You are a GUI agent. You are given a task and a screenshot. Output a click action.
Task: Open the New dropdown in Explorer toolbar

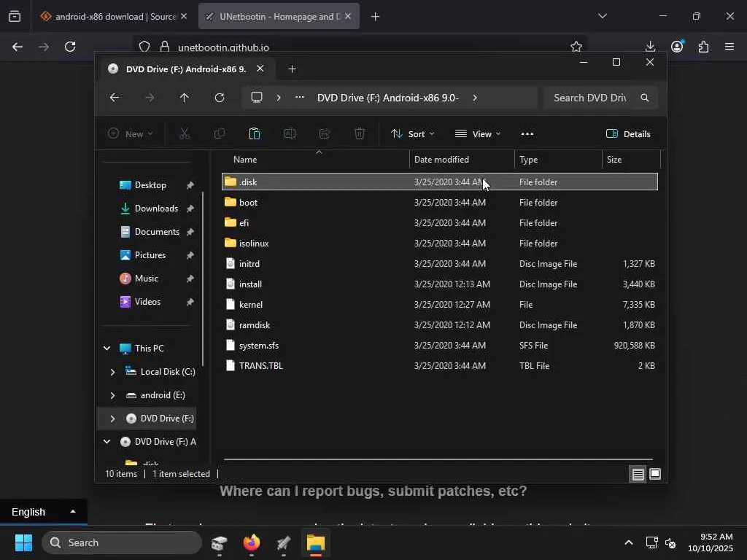tap(131, 134)
